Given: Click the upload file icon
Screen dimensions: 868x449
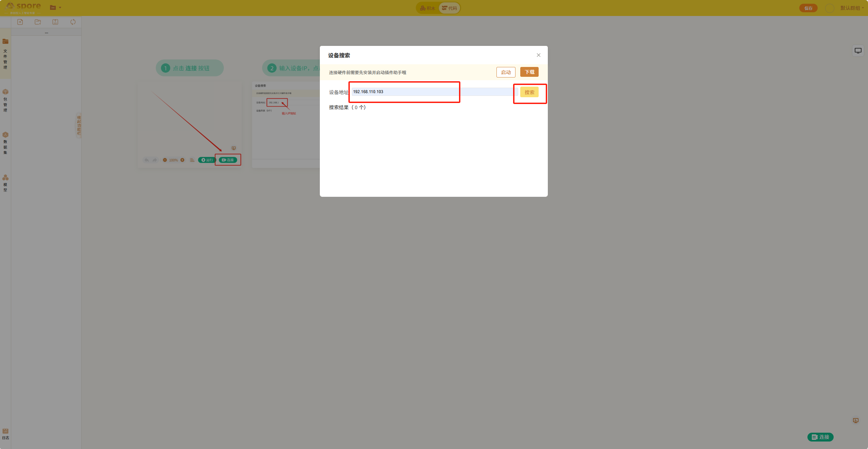Looking at the screenshot, I should (x=55, y=22).
